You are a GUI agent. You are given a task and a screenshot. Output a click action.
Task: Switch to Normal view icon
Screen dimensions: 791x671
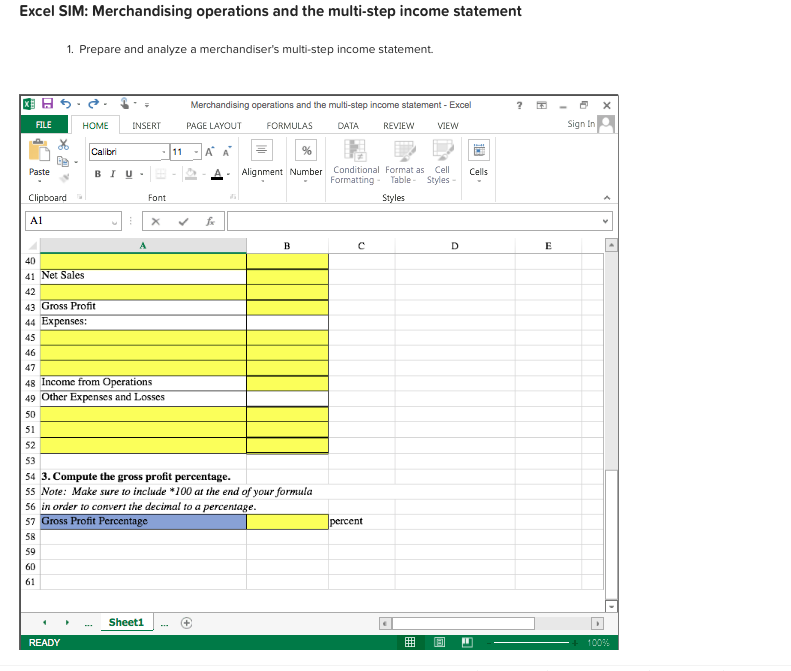coord(410,642)
